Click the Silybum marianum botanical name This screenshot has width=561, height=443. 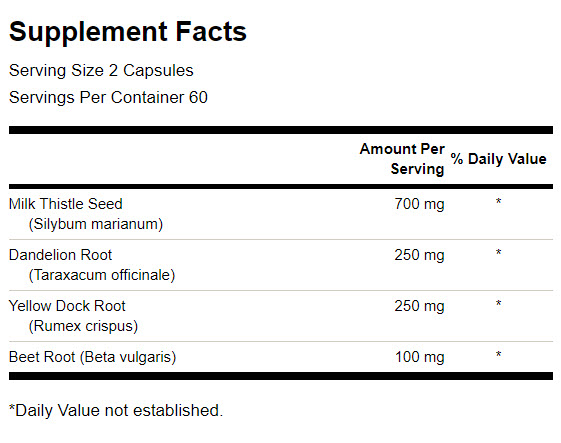96,224
